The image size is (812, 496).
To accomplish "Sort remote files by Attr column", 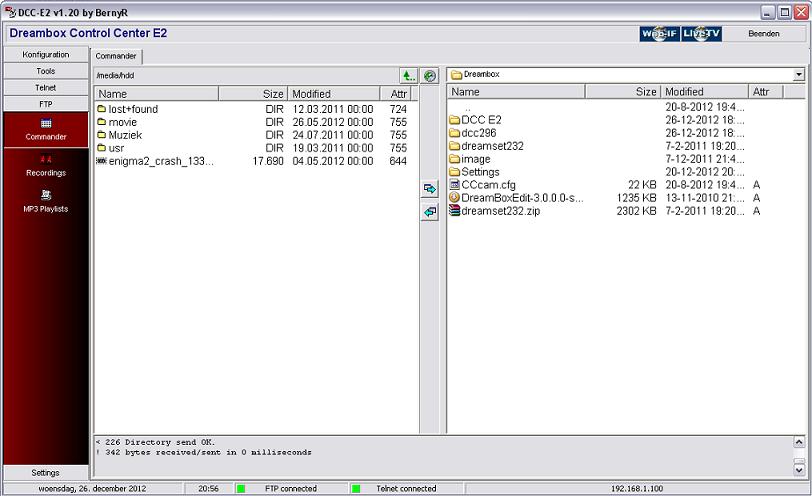I will 395,94.
